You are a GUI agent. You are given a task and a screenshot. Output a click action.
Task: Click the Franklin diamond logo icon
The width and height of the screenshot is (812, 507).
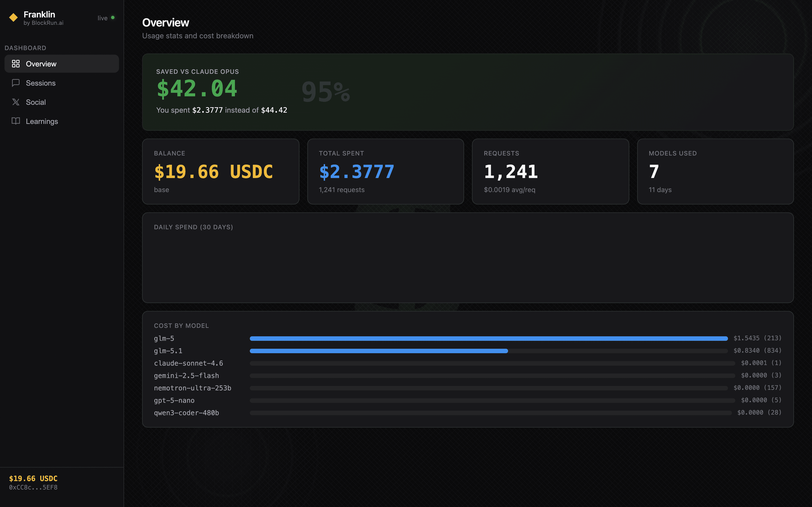click(13, 18)
